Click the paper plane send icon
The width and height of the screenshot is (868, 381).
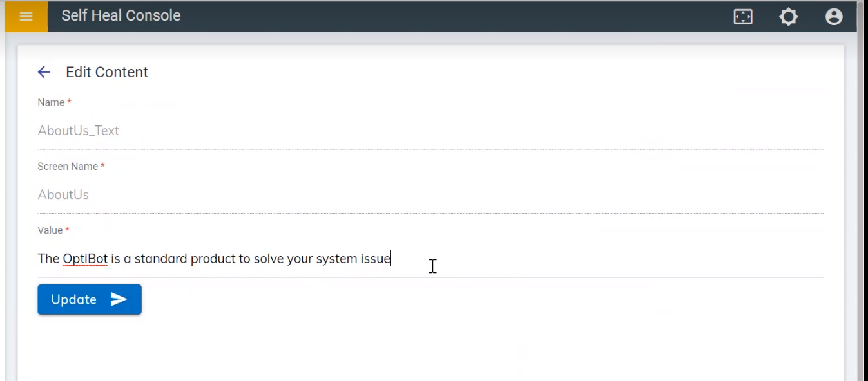point(119,299)
